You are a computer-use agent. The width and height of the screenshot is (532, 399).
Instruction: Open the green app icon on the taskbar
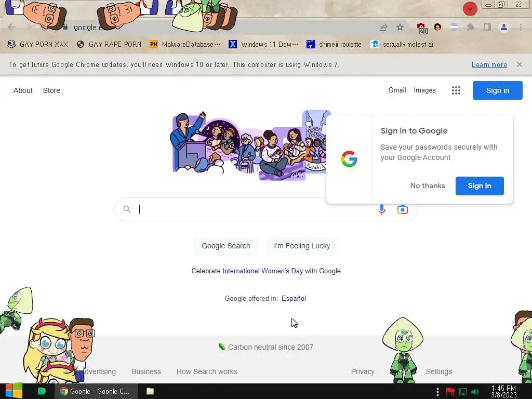coord(42,391)
